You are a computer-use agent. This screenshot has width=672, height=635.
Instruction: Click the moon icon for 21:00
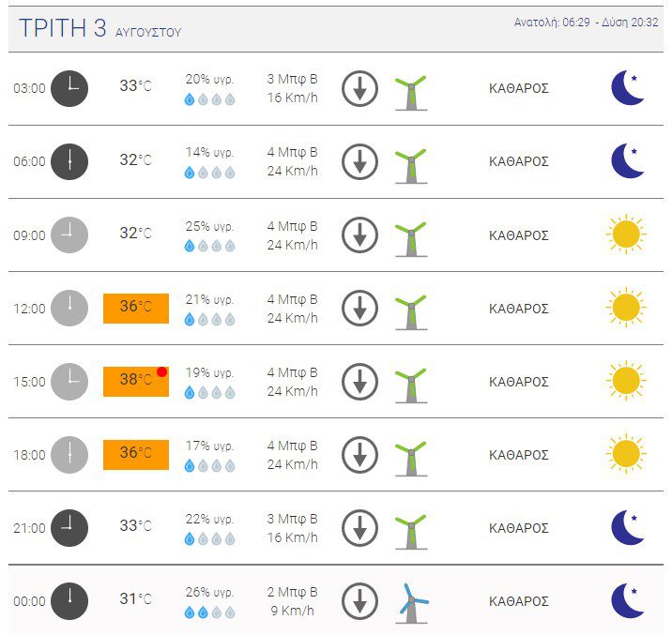(x=628, y=527)
